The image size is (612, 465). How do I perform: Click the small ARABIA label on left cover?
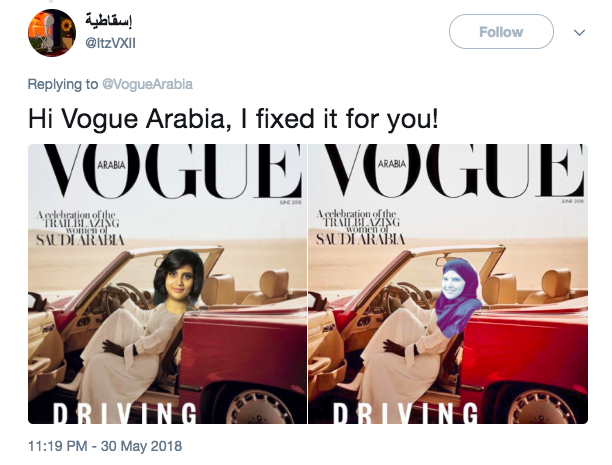tap(111, 166)
